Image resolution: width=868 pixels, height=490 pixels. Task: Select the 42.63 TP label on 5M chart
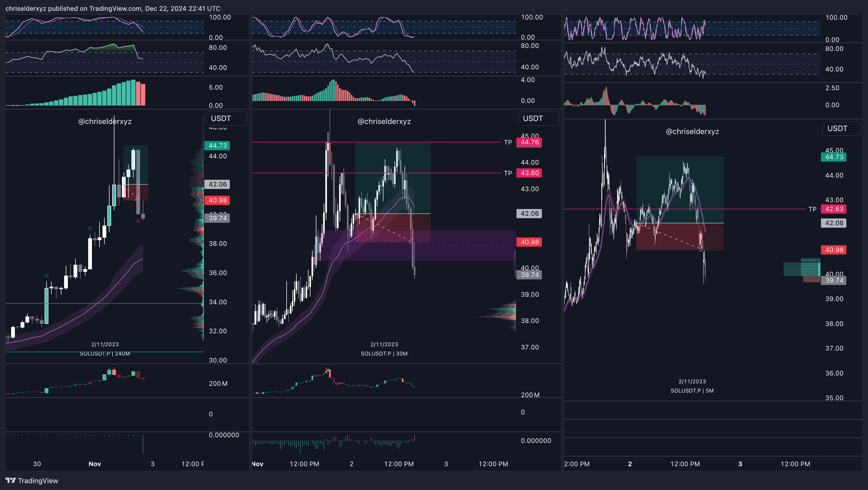pos(834,209)
